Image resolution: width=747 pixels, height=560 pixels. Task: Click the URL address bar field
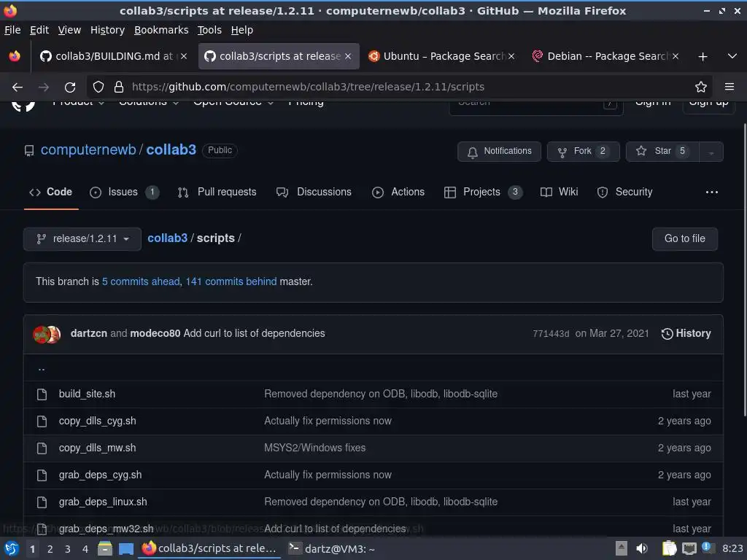pos(399,87)
